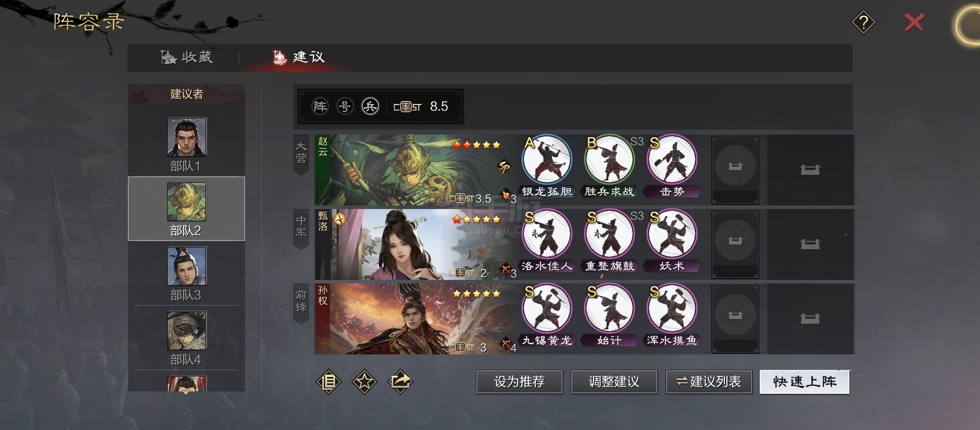This screenshot has width=980, height=430.
Task: Open the 建议列表 button
Action: click(x=709, y=382)
